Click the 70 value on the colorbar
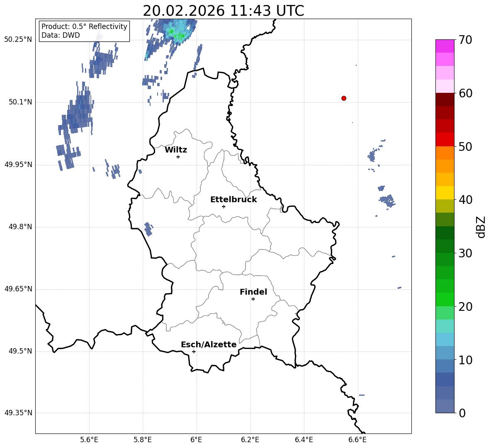The image size is (491, 448). click(465, 40)
